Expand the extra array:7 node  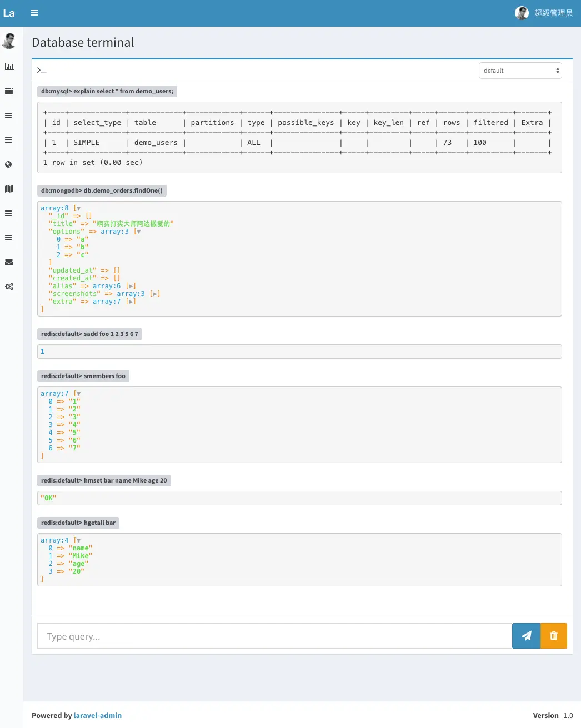(x=131, y=302)
